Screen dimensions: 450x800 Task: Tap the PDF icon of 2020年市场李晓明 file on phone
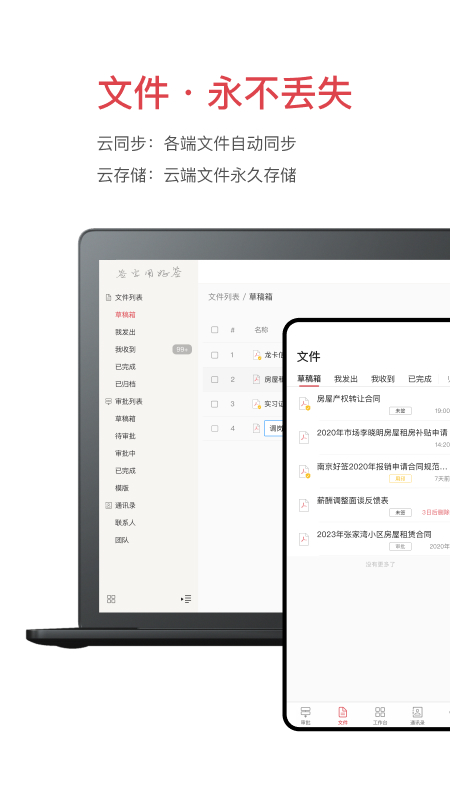(304, 438)
